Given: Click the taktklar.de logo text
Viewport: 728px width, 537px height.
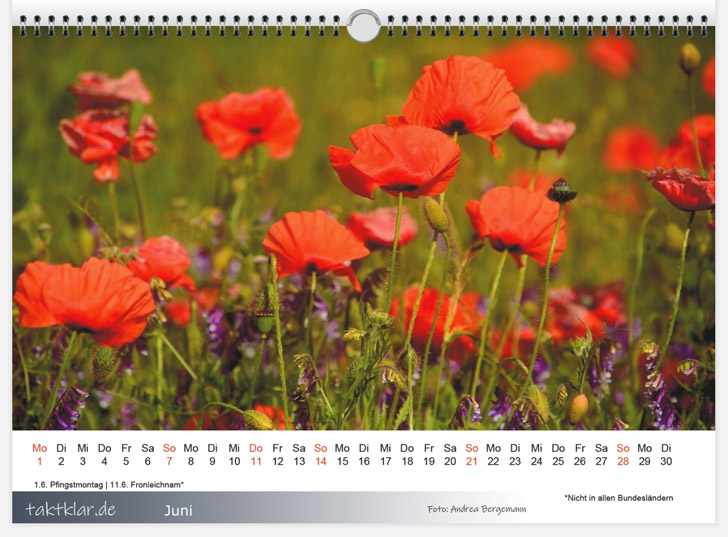Looking at the screenshot, I should click(x=71, y=509).
